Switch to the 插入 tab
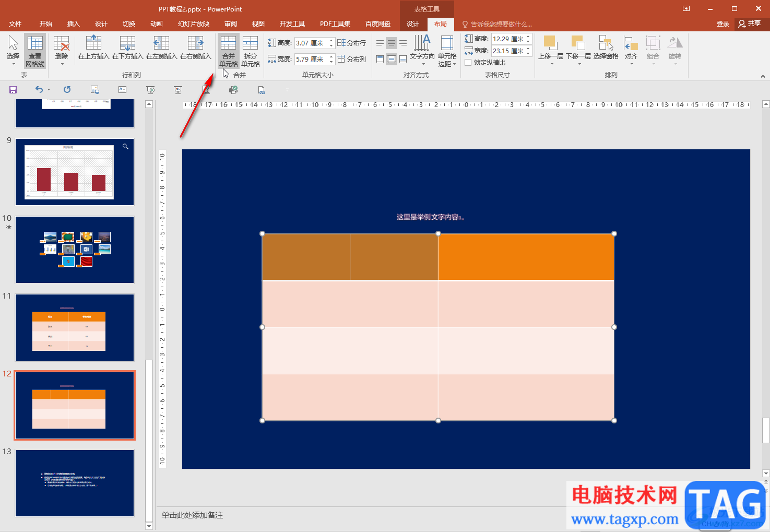Image resolution: width=770 pixels, height=532 pixels. coord(74,24)
